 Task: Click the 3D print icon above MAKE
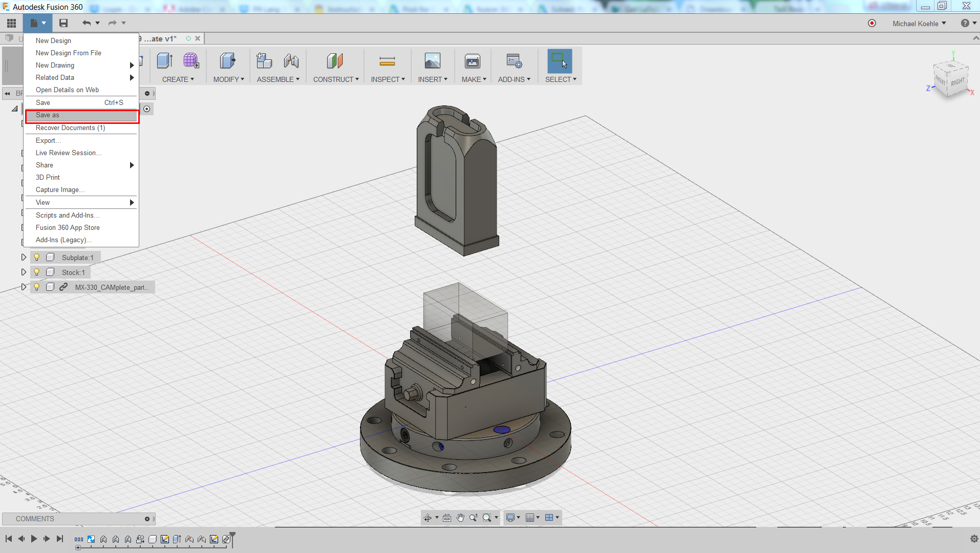(x=473, y=61)
